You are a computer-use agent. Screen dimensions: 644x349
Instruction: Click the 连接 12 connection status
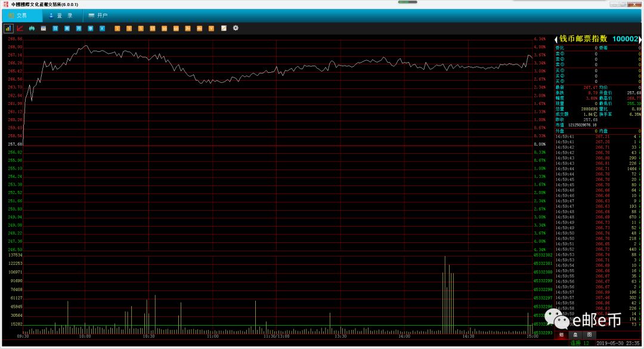coord(579,343)
